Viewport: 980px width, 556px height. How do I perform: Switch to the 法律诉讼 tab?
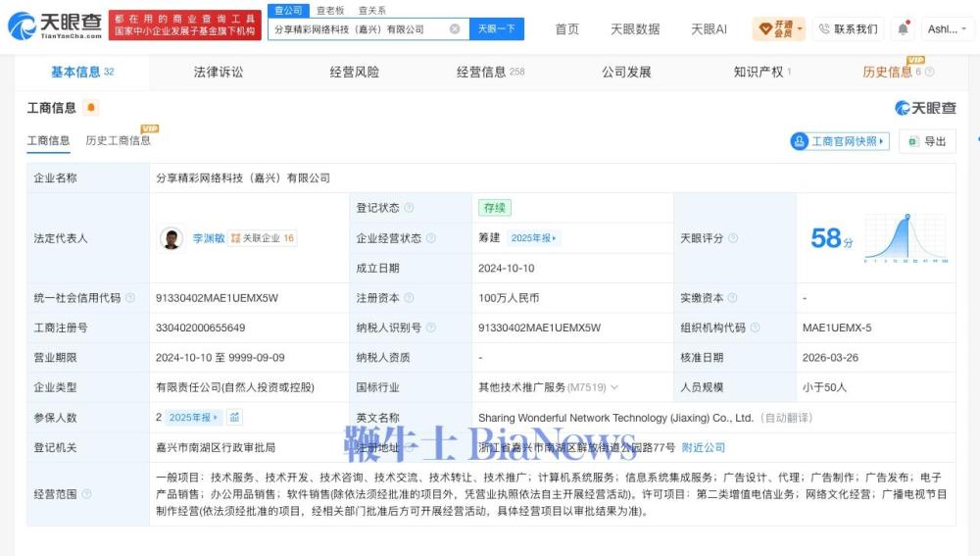point(219,72)
